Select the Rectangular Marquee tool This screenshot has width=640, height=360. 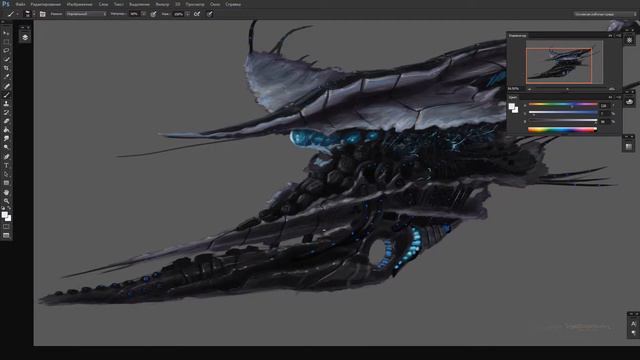(x=6, y=42)
